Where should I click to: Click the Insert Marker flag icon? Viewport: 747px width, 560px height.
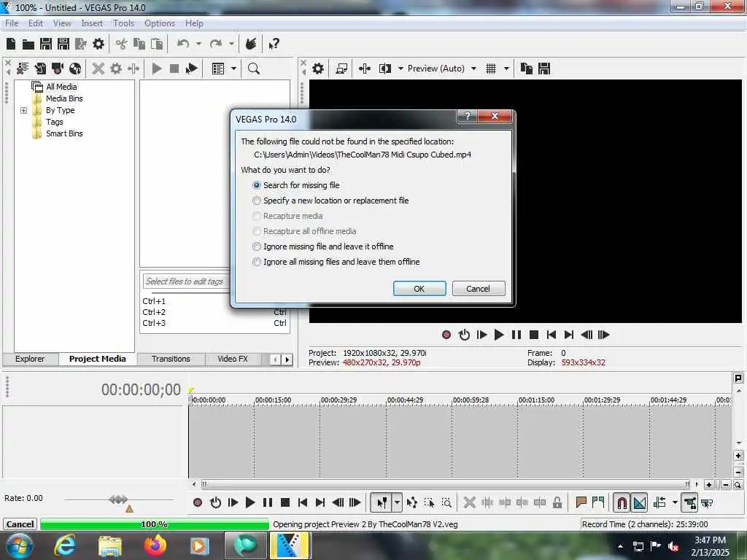[x=581, y=502]
